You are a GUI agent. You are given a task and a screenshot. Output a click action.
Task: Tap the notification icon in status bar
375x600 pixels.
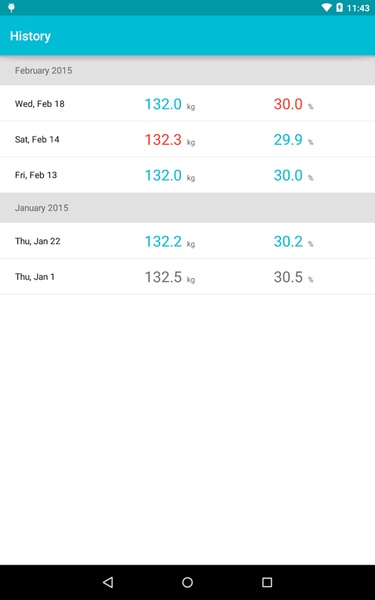(11, 8)
